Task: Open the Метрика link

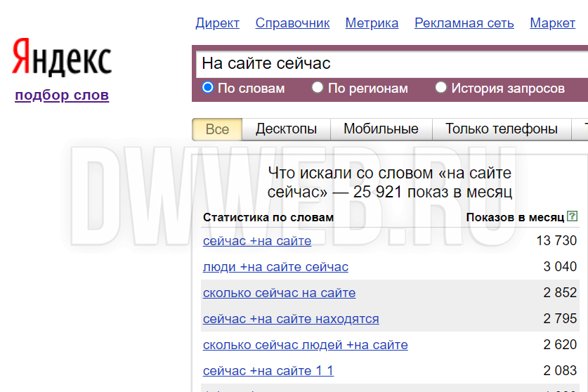Action: [372, 23]
